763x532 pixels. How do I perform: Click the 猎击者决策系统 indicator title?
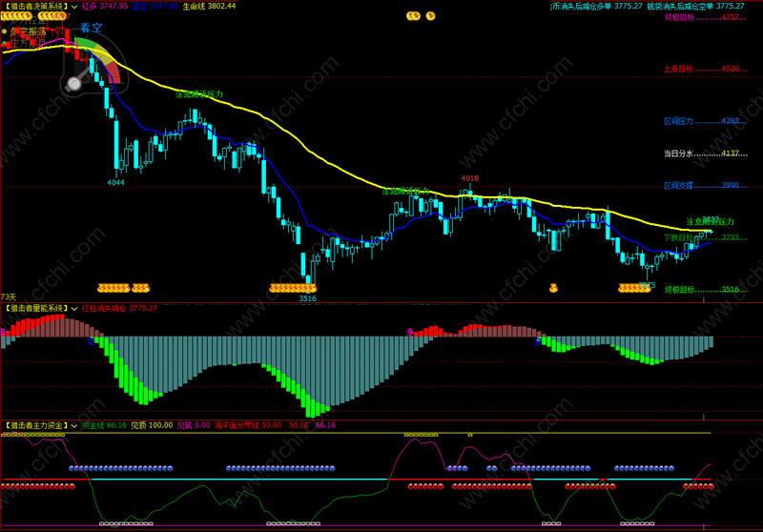35,7
